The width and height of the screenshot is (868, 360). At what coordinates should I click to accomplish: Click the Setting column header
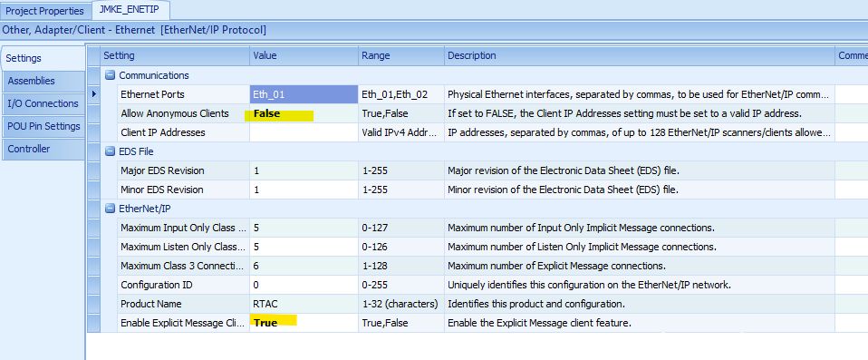[175, 56]
